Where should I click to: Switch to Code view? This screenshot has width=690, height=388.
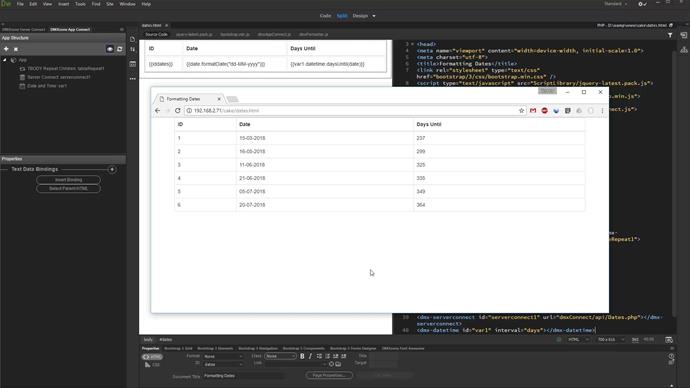pos(326,16)
